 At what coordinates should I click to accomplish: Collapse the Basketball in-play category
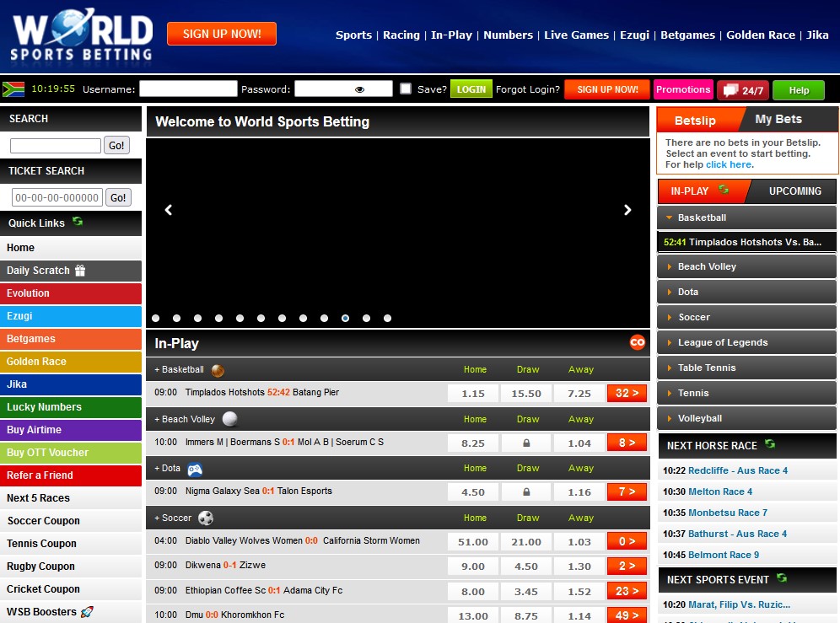[746, 218]
